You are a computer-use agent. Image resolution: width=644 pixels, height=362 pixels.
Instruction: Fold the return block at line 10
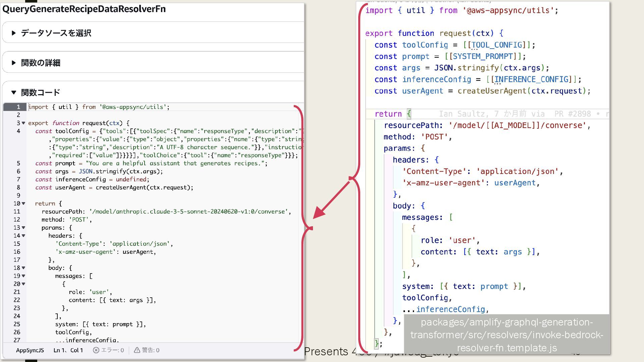(23, 203)
